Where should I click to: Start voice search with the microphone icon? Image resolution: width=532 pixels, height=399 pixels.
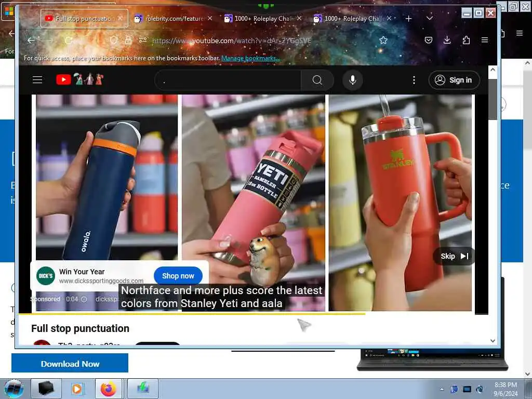(x=353, y=80)
